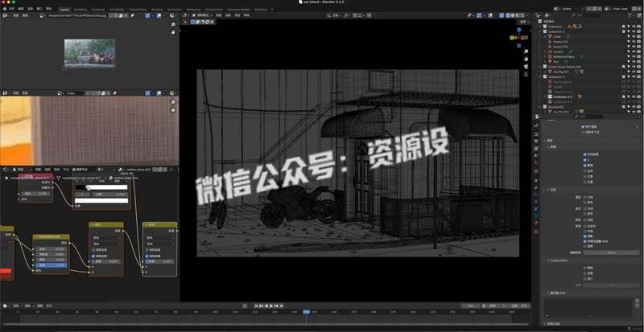Open the Texture properties tab icon
The image size is (644, 332).
[x=536, y=232]
